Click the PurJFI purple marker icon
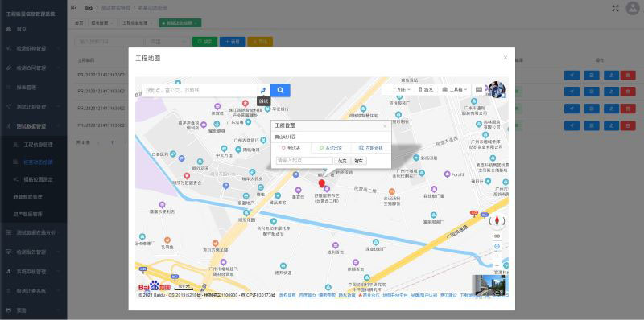 pos(448,174)
